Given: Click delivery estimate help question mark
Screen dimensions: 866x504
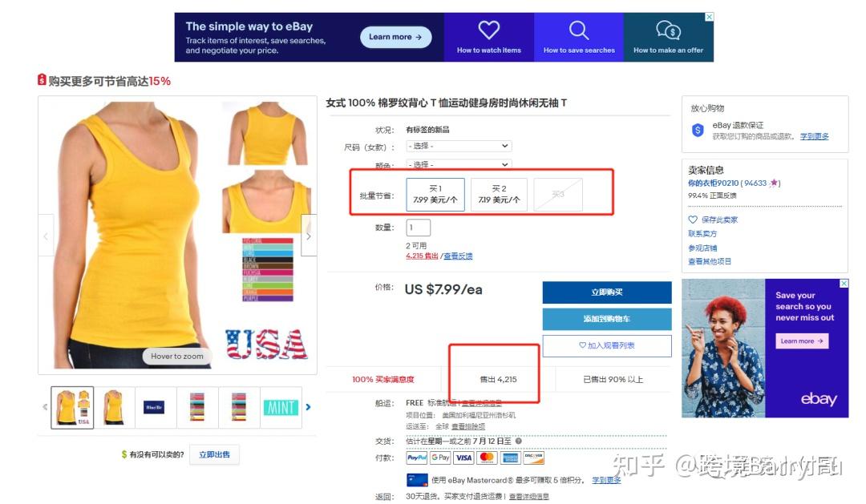Looking at the screenshot, I should [519, 441].
